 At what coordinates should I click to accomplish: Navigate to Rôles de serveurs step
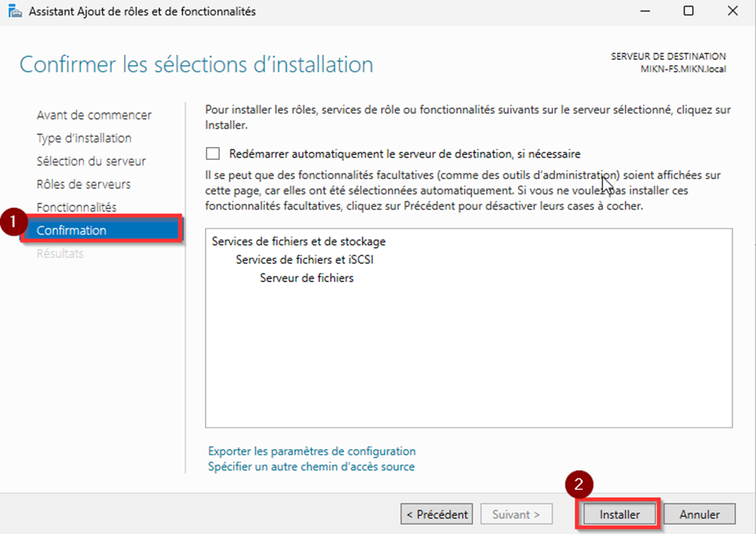click(x=83, y=185)
